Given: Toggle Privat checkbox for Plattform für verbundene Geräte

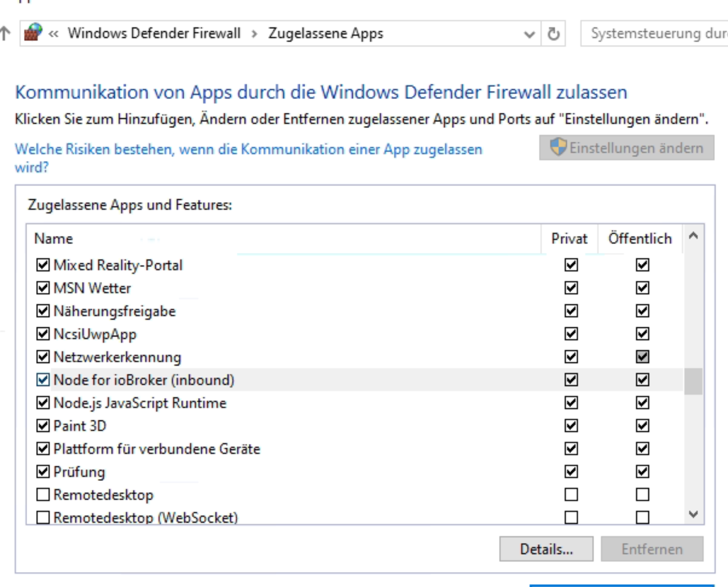Looking at the screenshot, I should tap(571, 449).
